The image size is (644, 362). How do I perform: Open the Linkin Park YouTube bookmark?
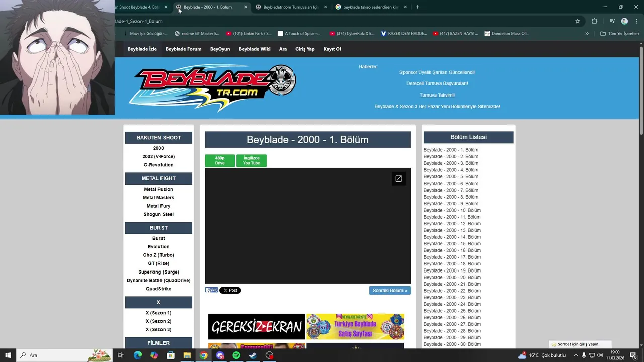(249, 34)
